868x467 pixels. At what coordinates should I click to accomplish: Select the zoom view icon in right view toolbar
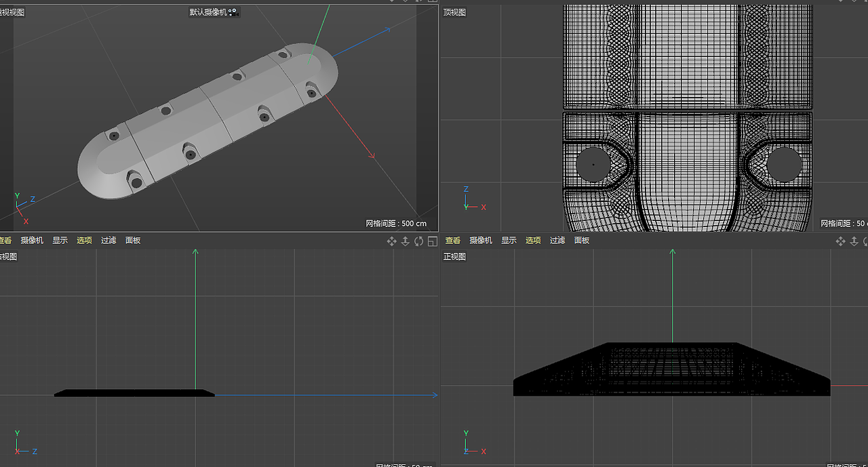pyautogui.click(x=406, y=241)
